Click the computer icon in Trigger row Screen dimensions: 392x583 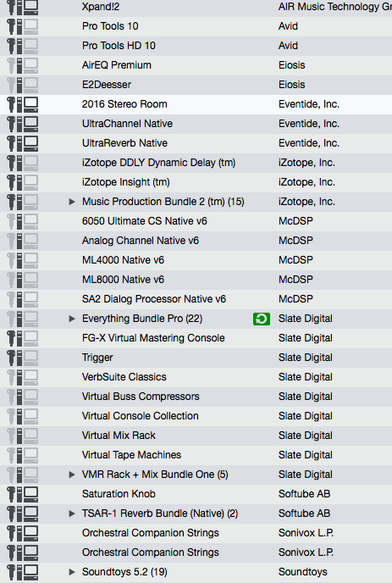click(x=30, y=358)
